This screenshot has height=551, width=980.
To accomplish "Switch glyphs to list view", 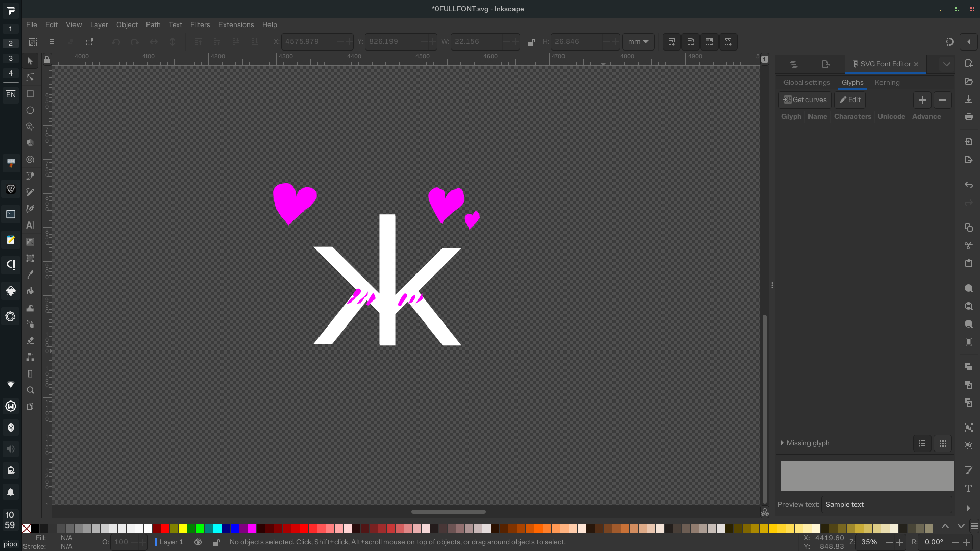I will 922,443.
